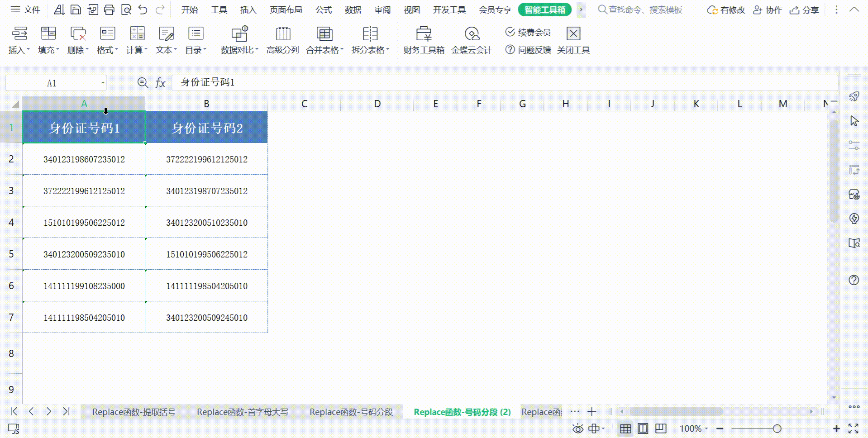The height and width of the screenshot is (438, 868).
Task: Switch to page break preview icon
Action: pos(661,428)
